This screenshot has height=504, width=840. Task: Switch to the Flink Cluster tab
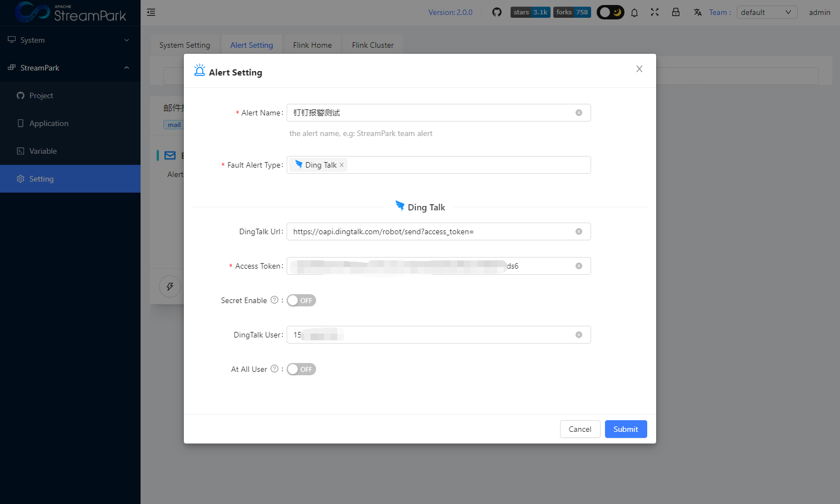[373, 45]
